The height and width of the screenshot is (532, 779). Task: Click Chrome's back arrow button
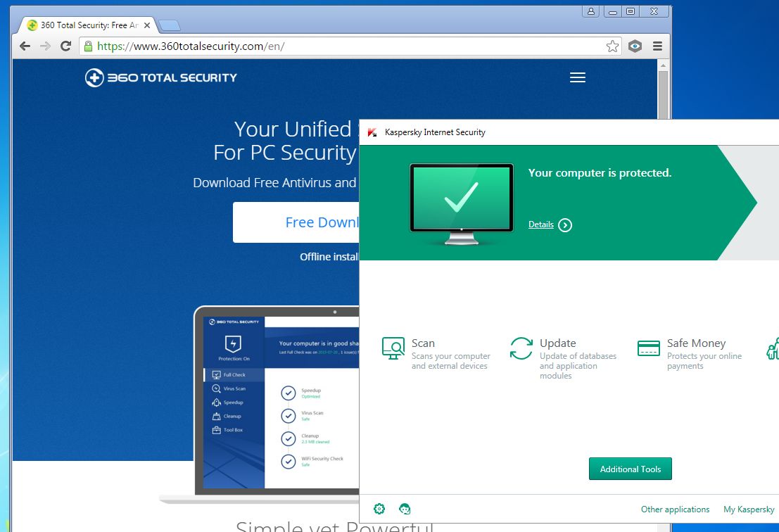click(x=25, y=46)
